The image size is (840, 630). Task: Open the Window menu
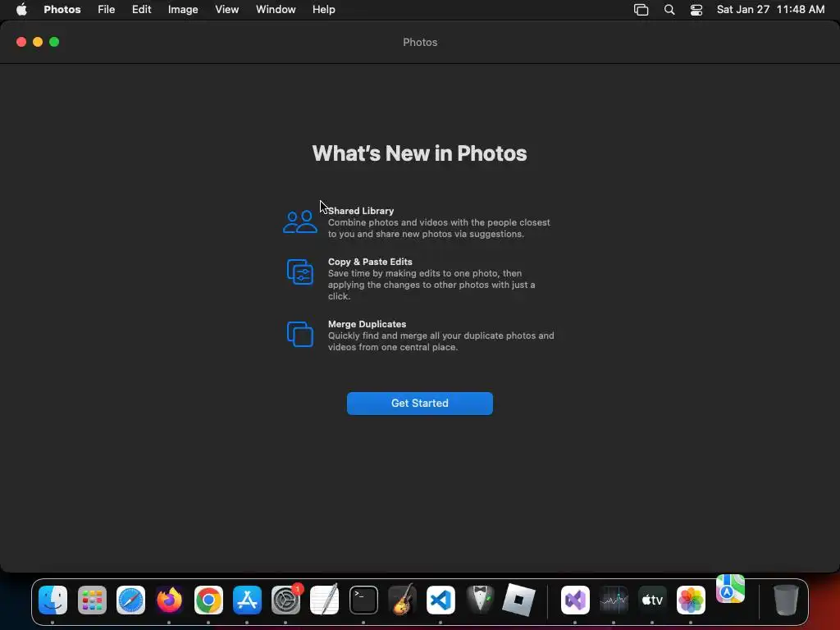click(x=276, y=10)
